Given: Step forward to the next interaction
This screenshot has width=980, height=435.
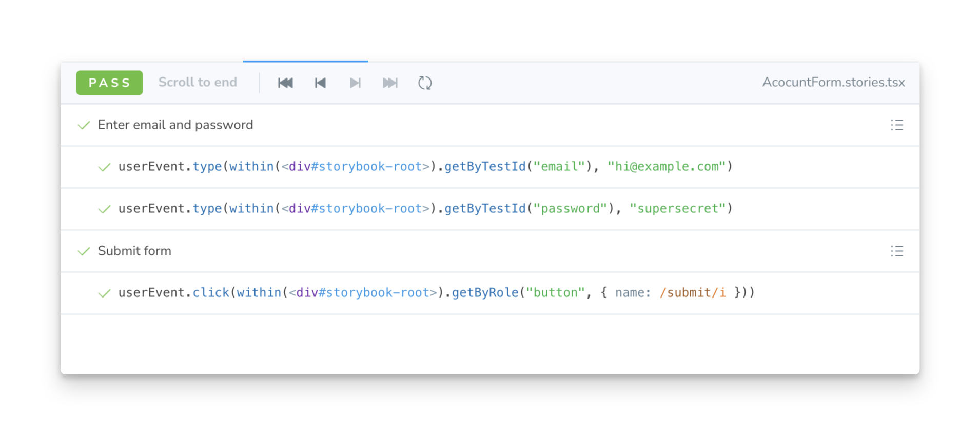Looking at the screenshot, I should pyautogui.click(x=355, y=83).
